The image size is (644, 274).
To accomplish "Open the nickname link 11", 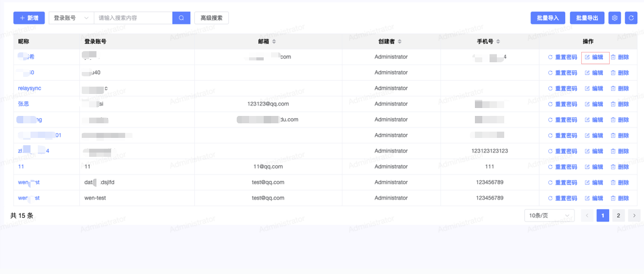I will pos(21,167).
